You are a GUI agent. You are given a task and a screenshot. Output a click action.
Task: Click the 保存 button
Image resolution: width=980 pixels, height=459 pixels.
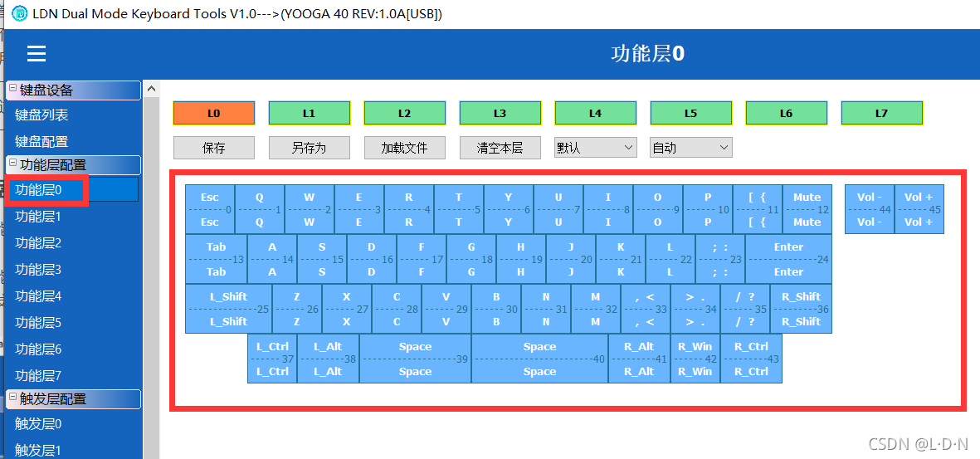(x=214, y=148)
